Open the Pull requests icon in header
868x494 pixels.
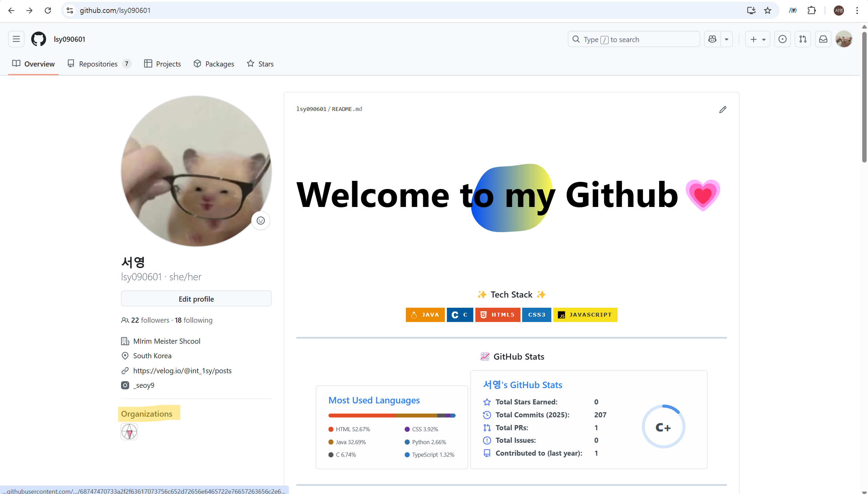click(x=803, y=39)
